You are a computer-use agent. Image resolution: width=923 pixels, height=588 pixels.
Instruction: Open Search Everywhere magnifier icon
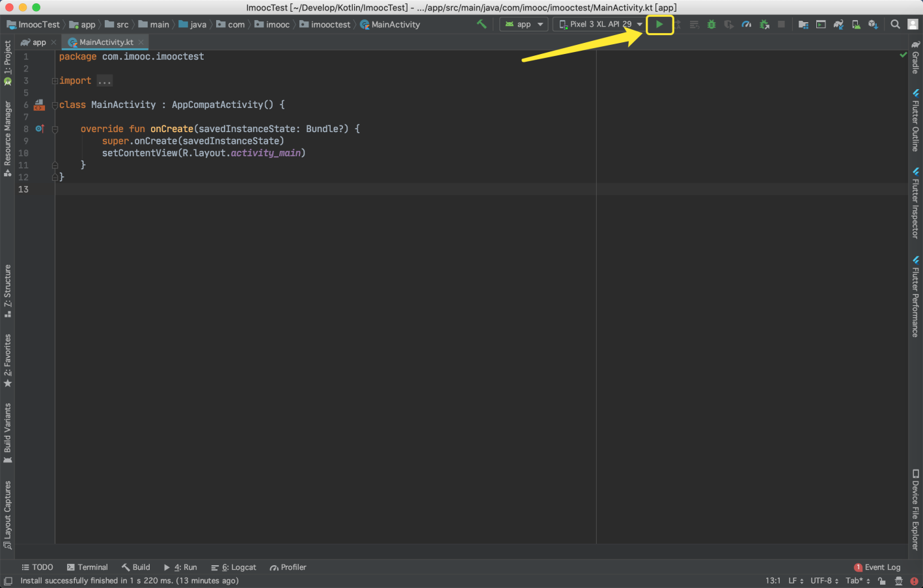pos(895,24)
